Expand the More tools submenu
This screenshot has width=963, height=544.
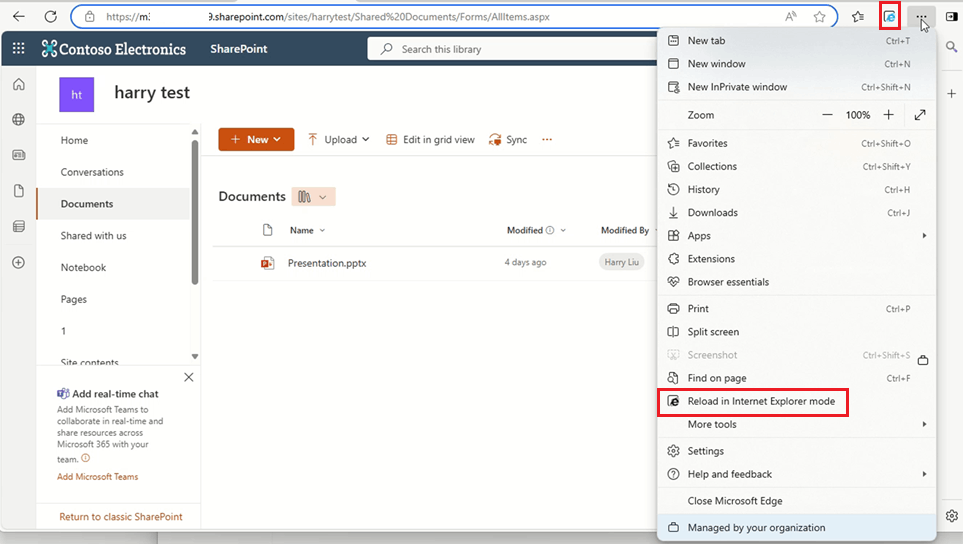pyautogui.click(x=797, y=425)
